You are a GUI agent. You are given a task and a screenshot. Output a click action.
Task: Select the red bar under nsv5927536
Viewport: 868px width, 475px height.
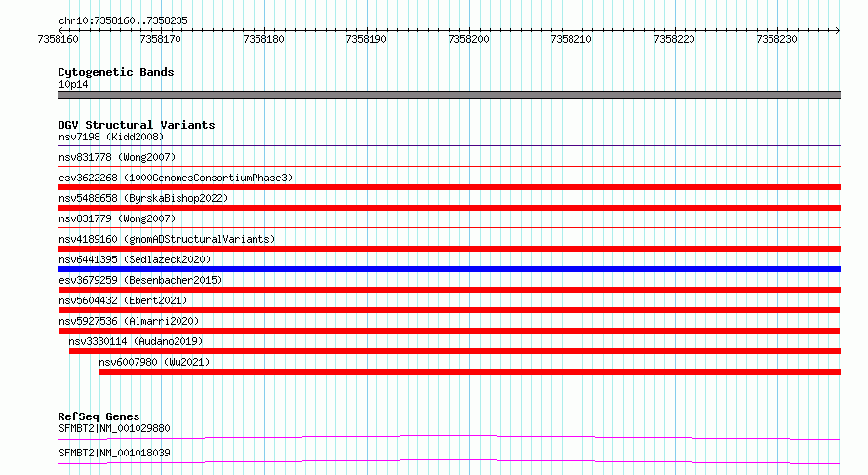(x=449, y=331)
